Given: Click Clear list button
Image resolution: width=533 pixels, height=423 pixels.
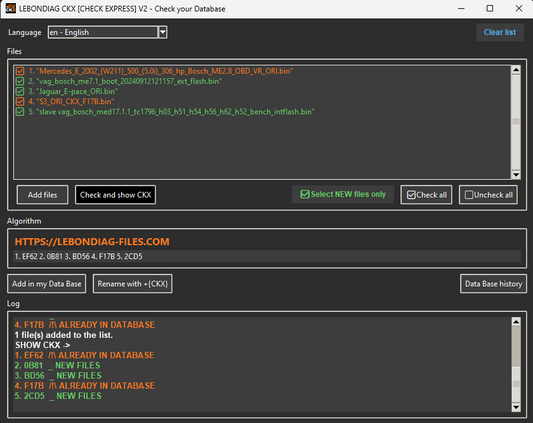Looking at the screenshot, I should pos(500,32).
